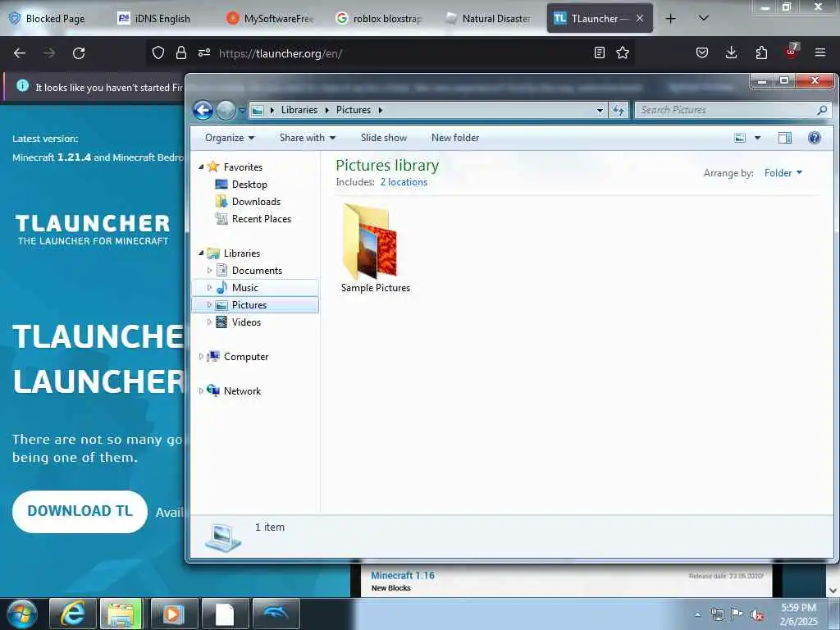Start Slide show
Screen dimensions: 840x630
point(384,138)
